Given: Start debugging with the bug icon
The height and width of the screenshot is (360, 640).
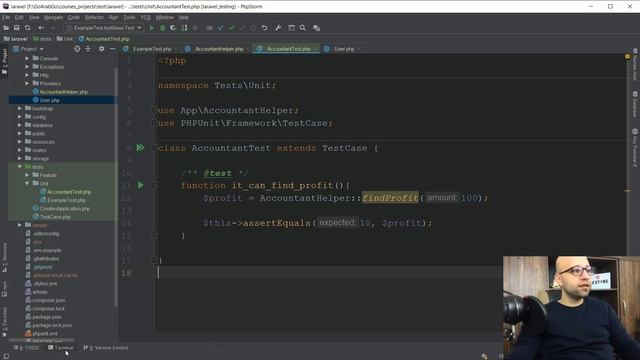Looking at the screenshot, I should (162, 28).
